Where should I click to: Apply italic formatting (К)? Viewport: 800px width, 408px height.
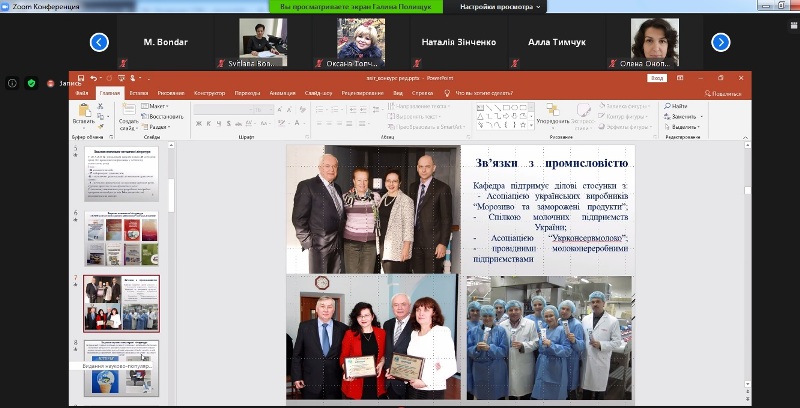pyautogui.click(x=209, y=123)
